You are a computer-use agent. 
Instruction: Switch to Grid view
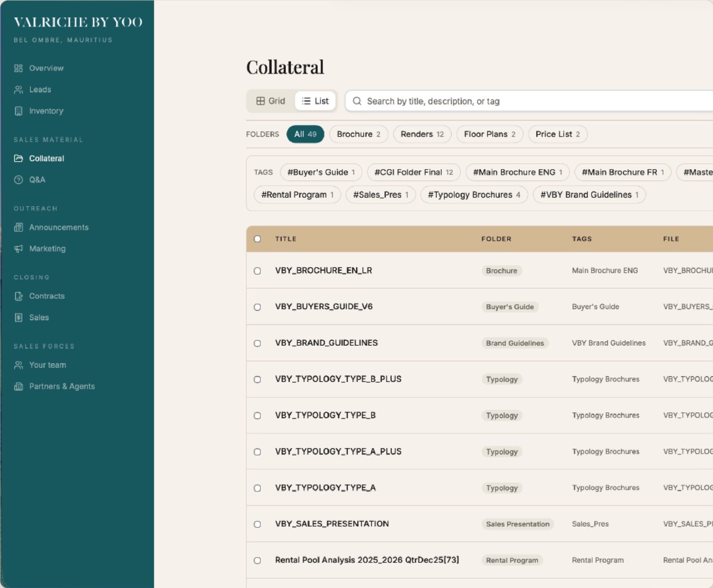pyautogui.click(x=271, y=101)
